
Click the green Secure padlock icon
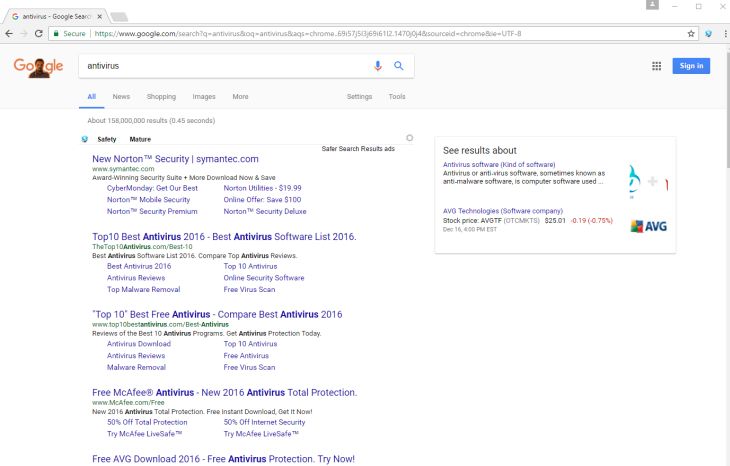[56, 34]
